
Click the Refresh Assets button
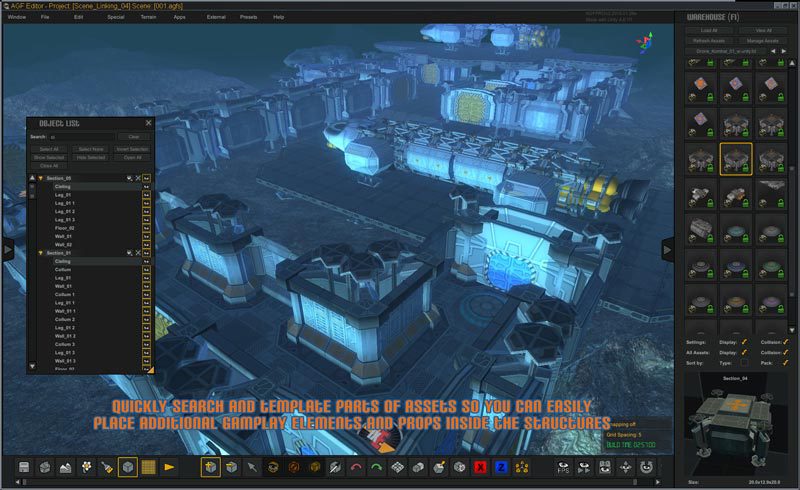click(x=709, y=41)
